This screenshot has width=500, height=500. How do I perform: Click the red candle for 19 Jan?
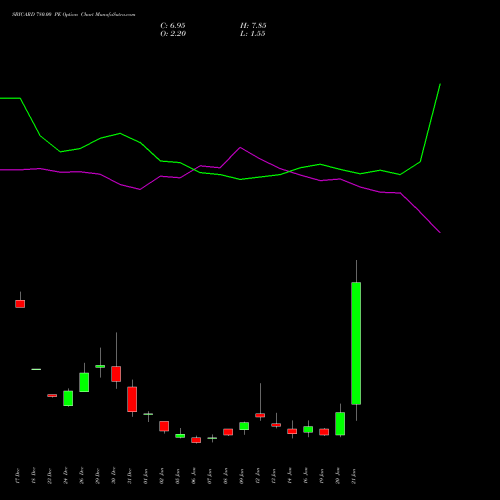click(x=324, y=432)
